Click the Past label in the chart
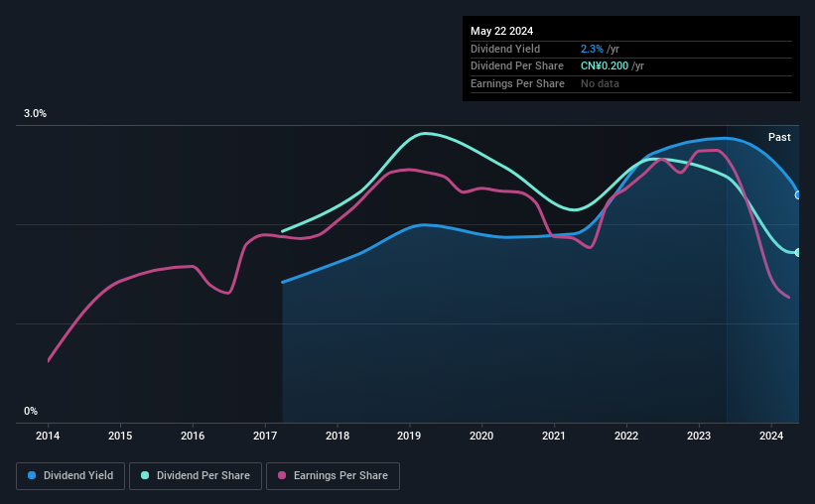Image resolution: width=815 pixels, height=504 pixels. pyautogui.click(x=779, y=137)
